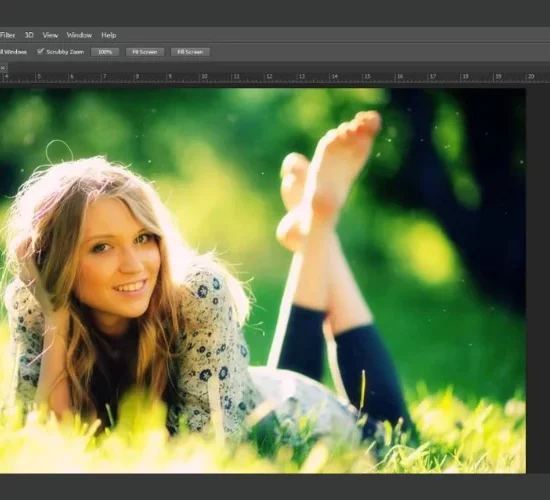Open the 3D menu

click(29, 35)
